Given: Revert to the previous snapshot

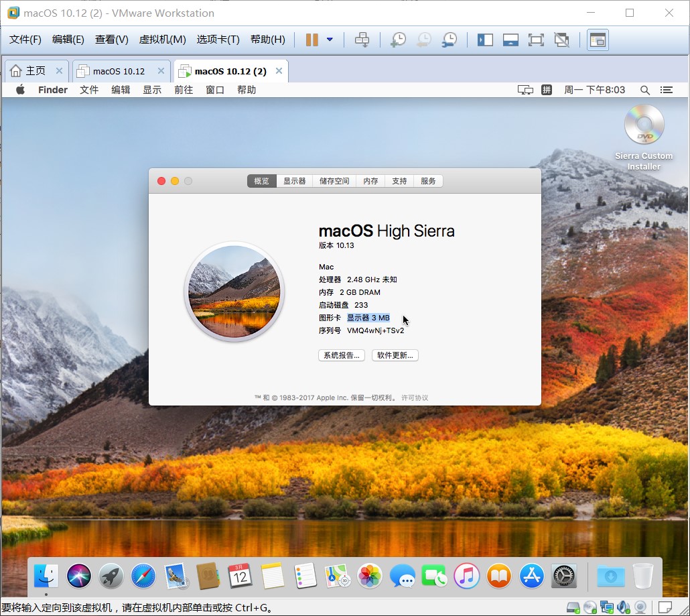Looking at the screenshot, I should tap(423, 40).
